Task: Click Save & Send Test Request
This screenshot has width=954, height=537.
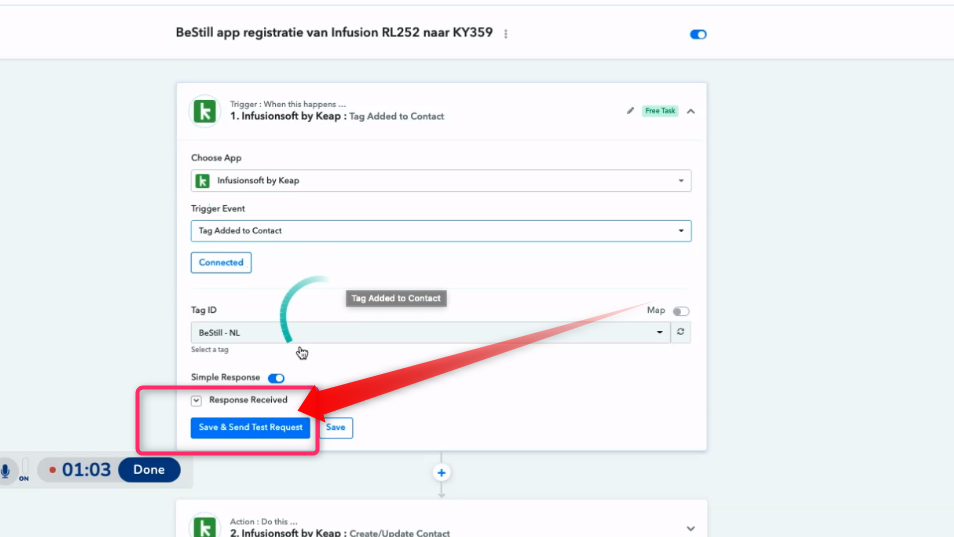Action: [x=250, y=428]
